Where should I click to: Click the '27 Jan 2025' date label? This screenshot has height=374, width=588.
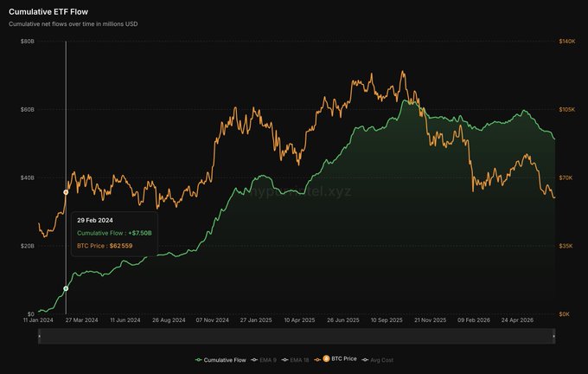coord(256,320)
